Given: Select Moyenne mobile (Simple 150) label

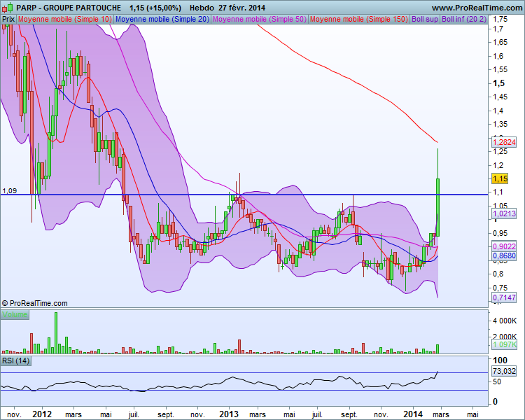Looking at the screenshot, I should pyautogui.click(x=359, y=19).
